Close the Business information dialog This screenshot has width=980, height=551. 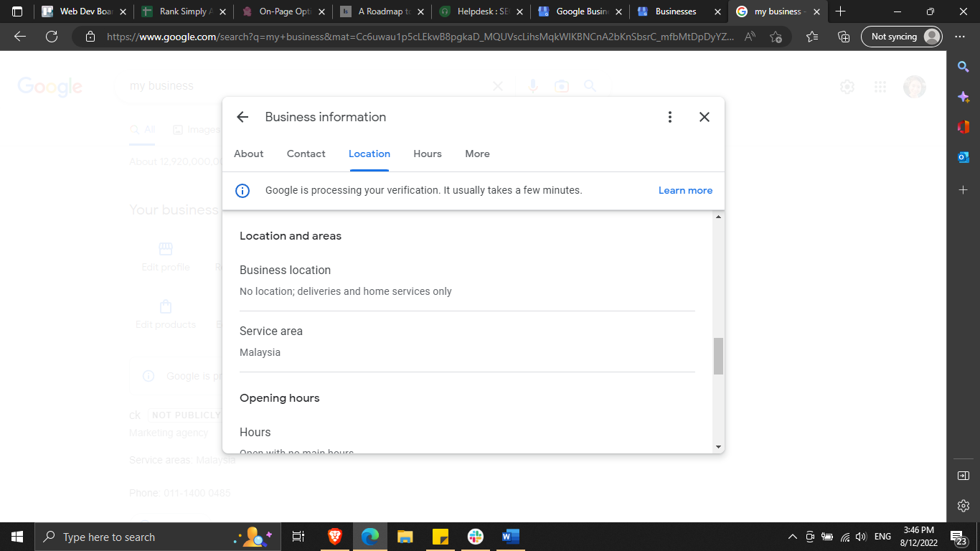(x=705, y=117)
